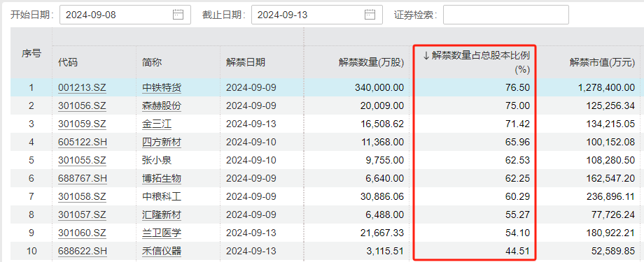Image resolution: width=644 pixels, height=262 pixels.
Task: Open stock code 688622.SH
Action: (82, 251)
